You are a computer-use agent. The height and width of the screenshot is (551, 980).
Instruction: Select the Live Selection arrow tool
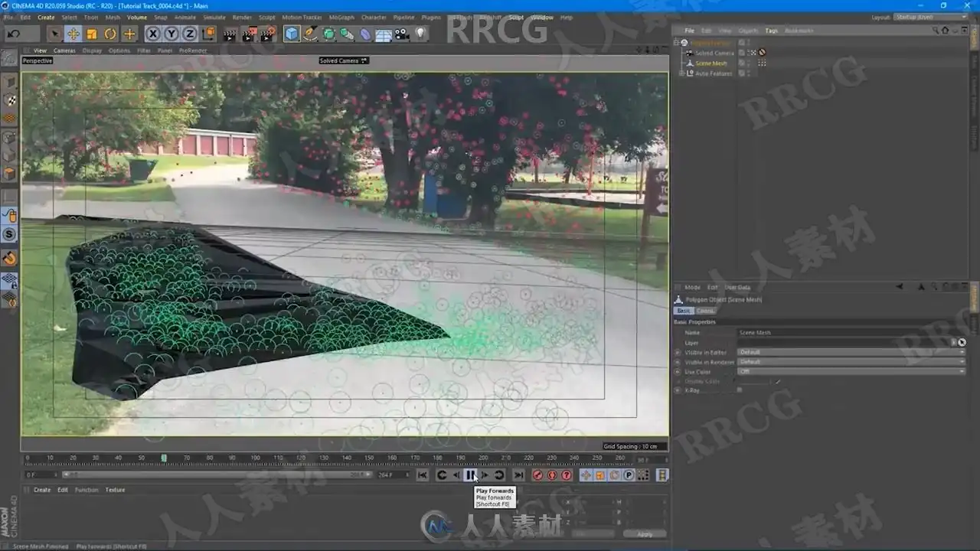[54, 34]
